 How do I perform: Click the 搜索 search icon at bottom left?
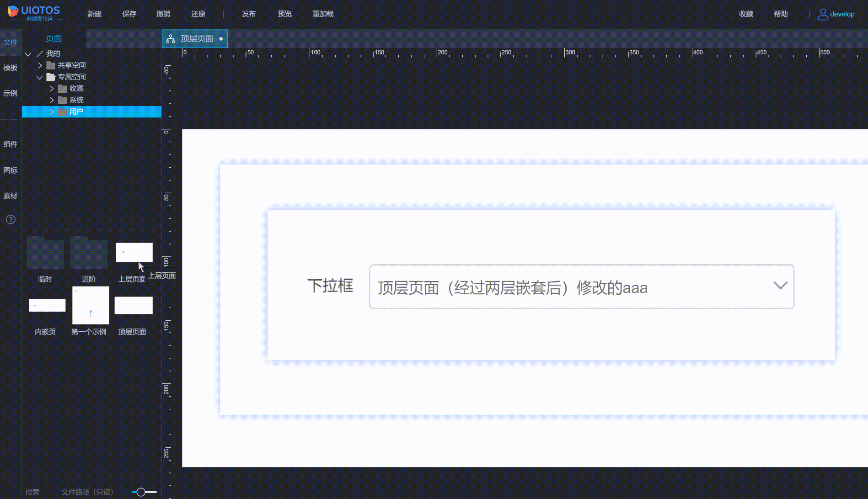(x=32, y=492)
